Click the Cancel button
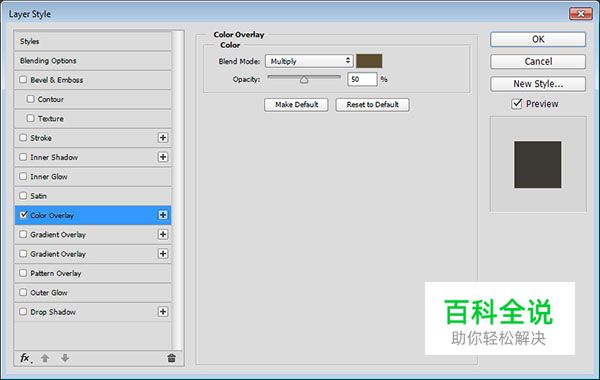This screenshot has width=600, height=380. pos(538,62)
